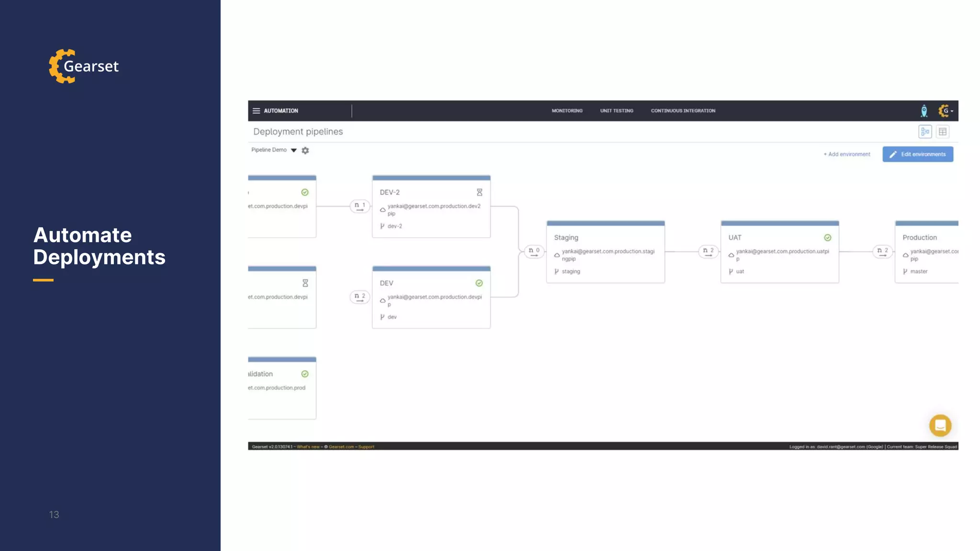Open the What's new footer link

pos(308,447)
